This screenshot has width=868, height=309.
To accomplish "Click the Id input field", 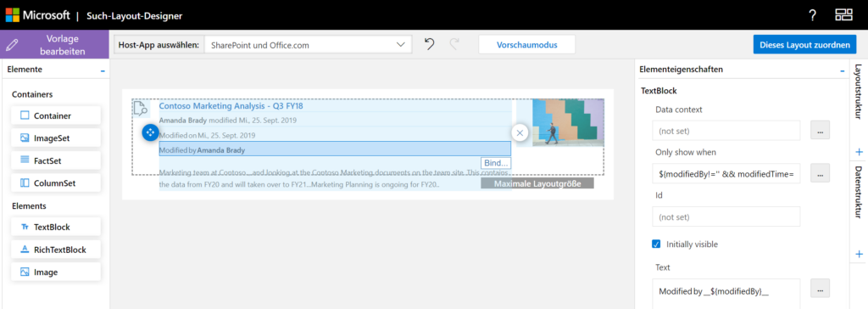I will point(726,216).
